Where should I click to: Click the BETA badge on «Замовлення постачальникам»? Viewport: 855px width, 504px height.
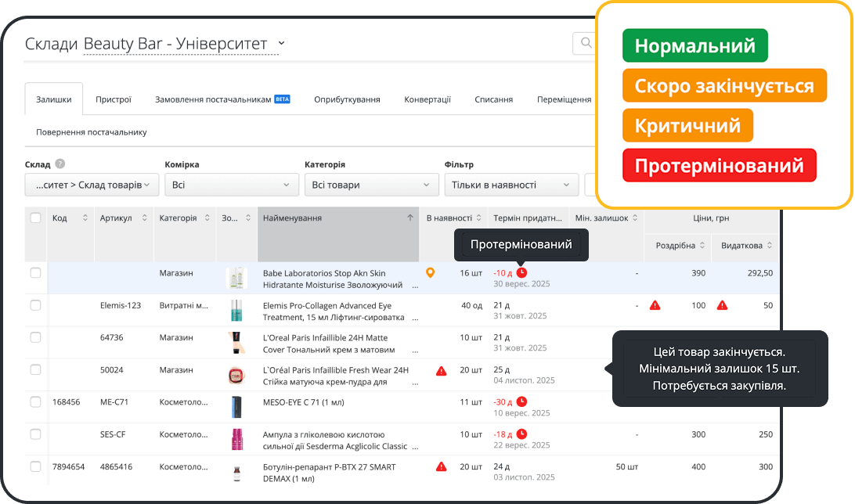click(281, 99)
